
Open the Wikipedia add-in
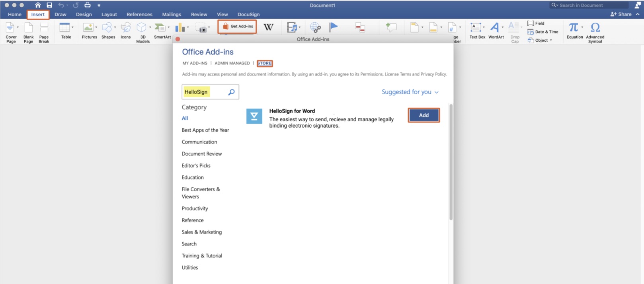click(269, 27)
